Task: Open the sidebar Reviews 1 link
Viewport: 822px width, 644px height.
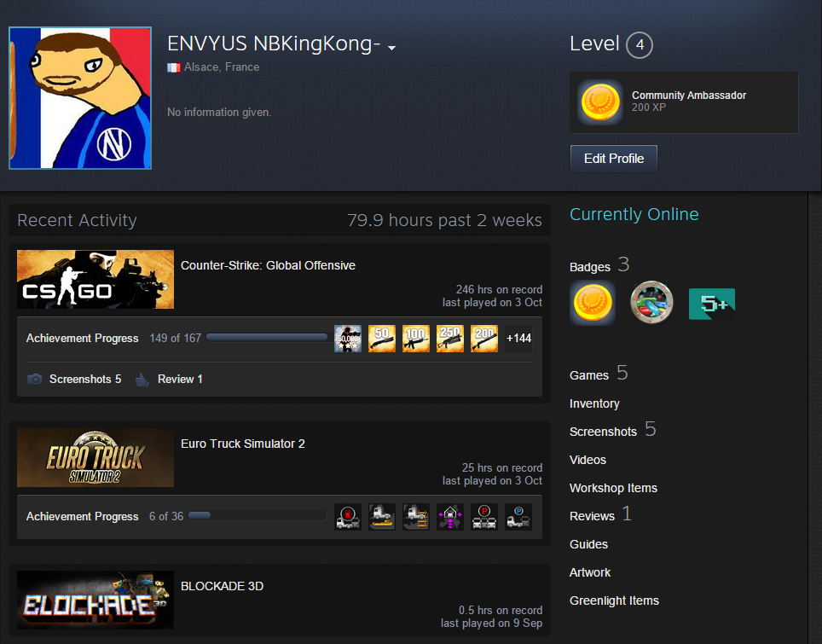Action: 601,514
